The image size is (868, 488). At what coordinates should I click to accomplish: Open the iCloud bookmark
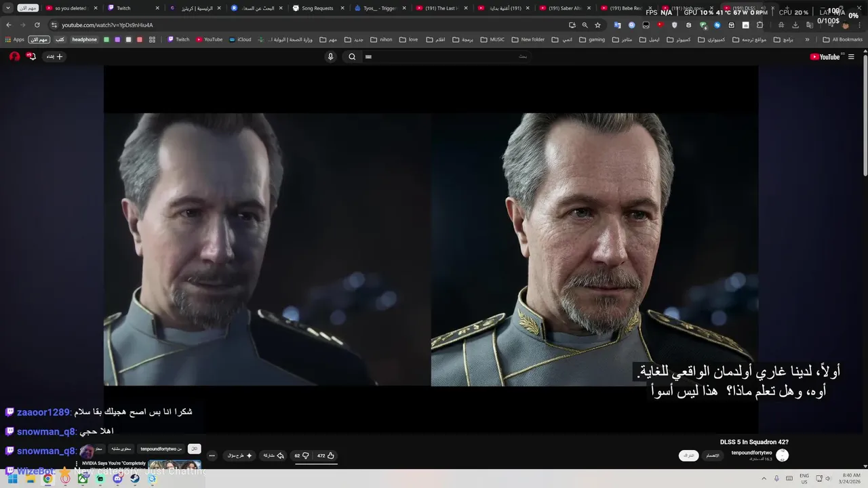pyautogui.click(x=241, y=39)
